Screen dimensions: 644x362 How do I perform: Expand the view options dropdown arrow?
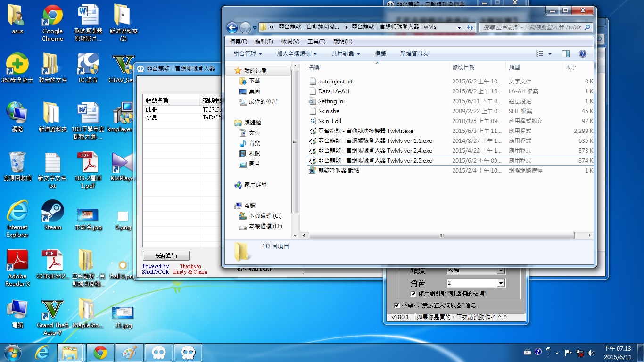point(550,54)
